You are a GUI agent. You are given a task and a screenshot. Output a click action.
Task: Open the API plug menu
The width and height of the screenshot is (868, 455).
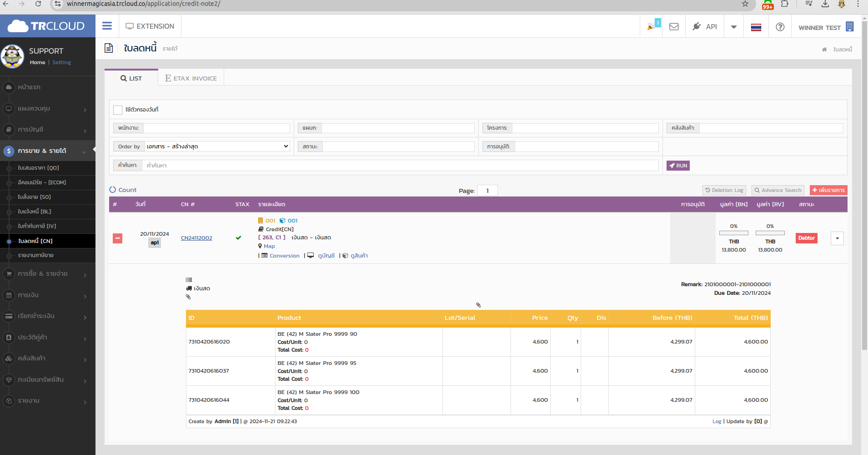(705, 26)
